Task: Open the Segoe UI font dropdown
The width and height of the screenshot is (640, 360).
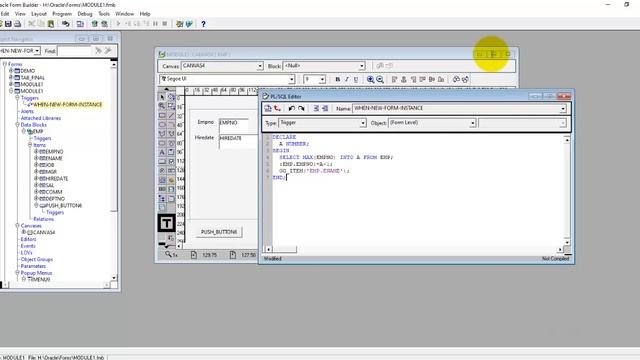Action: [x=291, y=79]
